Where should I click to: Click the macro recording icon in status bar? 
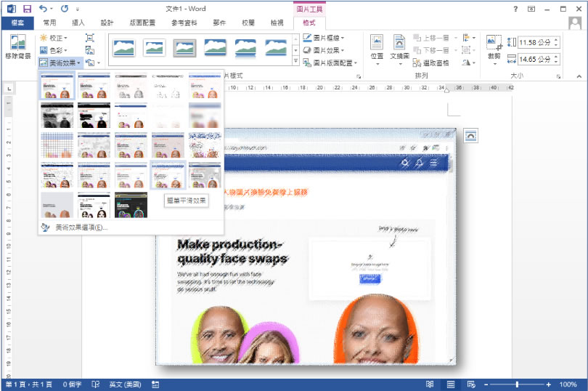pos(155,384)
